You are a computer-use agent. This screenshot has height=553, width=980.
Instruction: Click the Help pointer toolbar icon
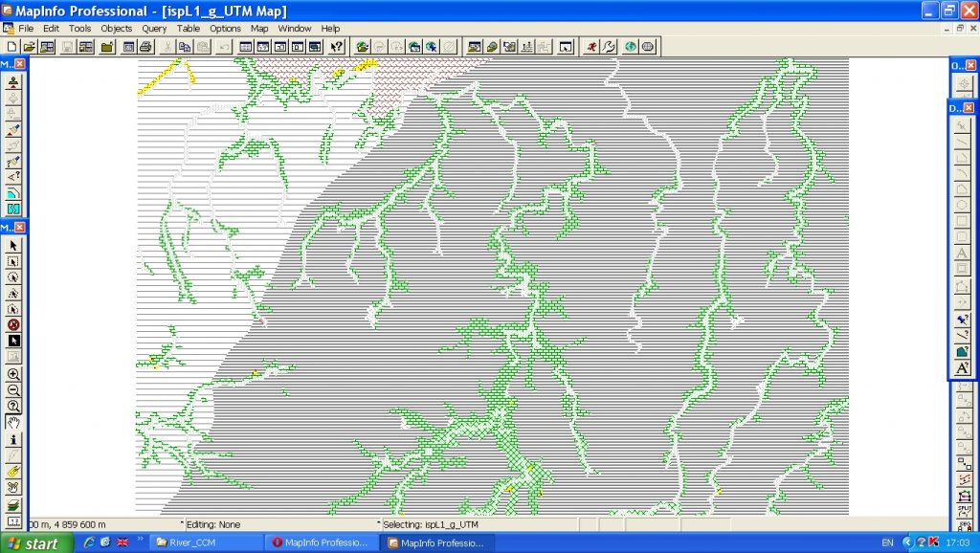tap(336, 47)
